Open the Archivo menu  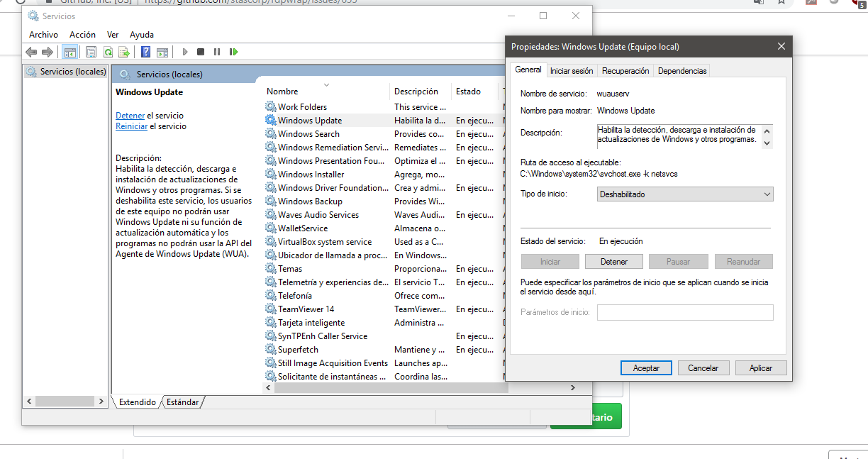coord(43,34)
